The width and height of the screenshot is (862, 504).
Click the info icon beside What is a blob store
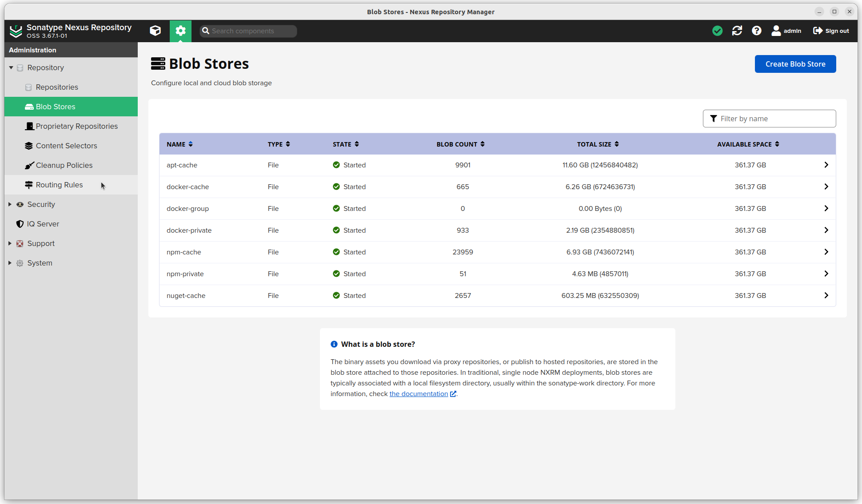[x=334, y=344]
